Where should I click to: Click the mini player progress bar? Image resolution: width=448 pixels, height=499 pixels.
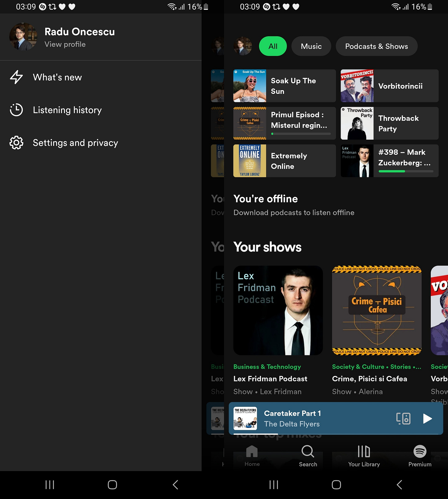[x=336, y=434]
